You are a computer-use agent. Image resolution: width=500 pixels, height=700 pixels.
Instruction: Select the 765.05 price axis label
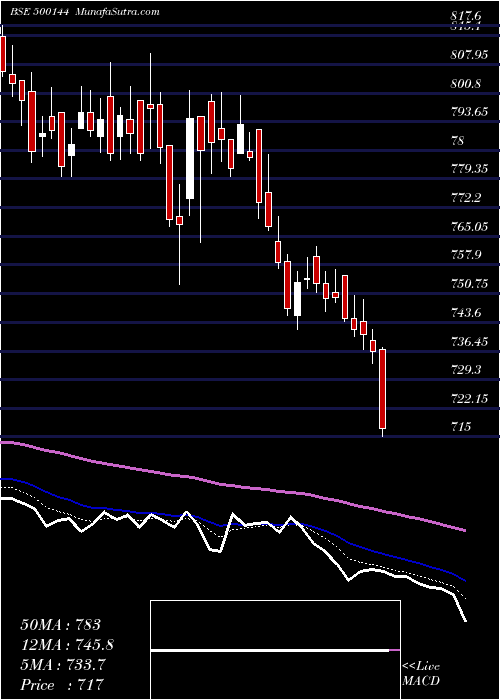point(469,226)
